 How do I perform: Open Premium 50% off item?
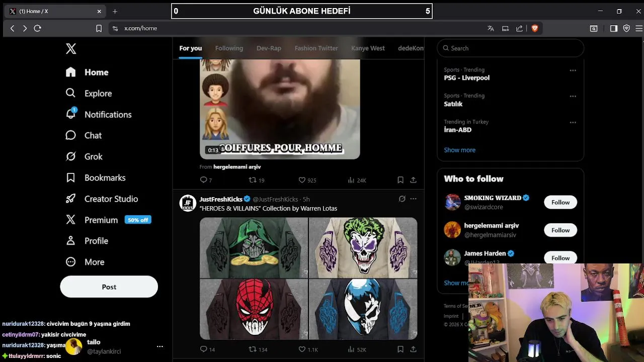[108, 220]
